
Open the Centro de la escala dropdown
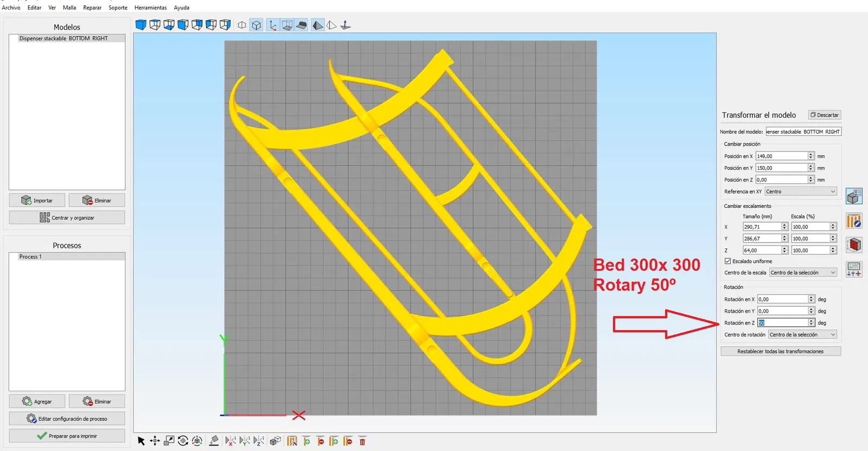click(803, 272)
